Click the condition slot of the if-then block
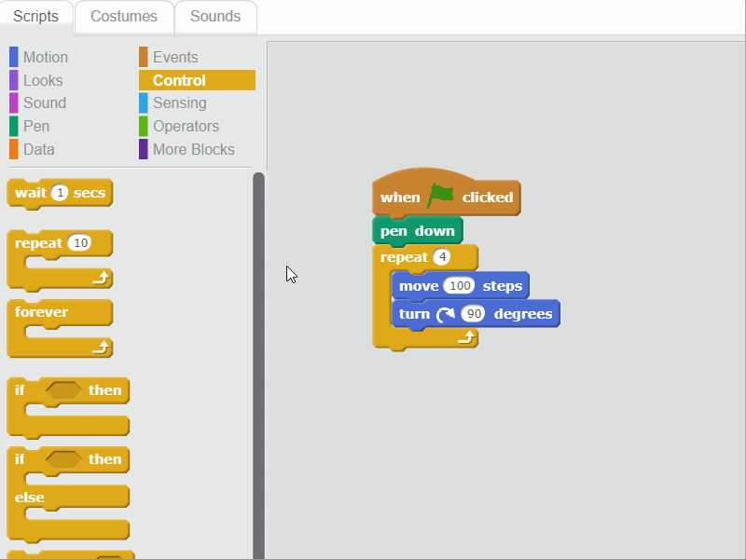The image size is (746, 560). coord(63,390)
